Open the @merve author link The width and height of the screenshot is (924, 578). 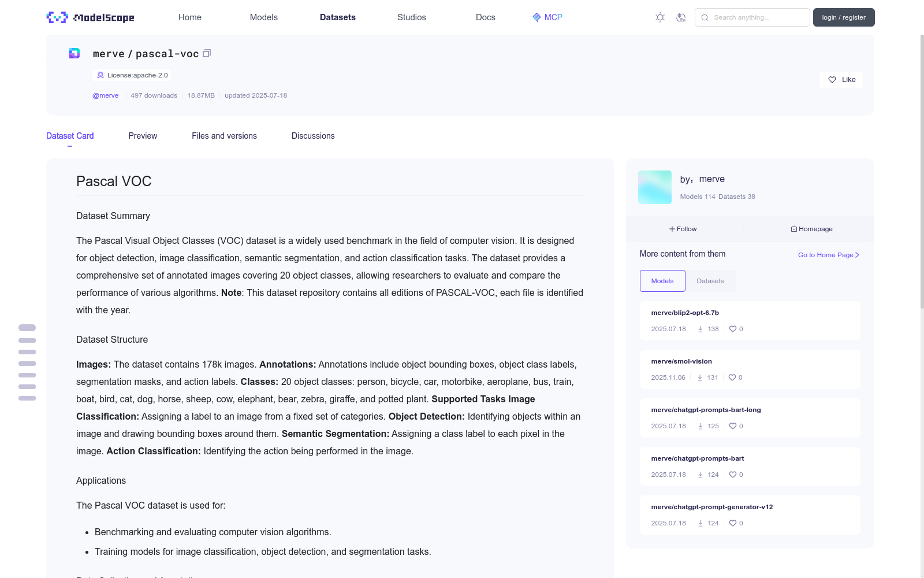click(106, 95)
